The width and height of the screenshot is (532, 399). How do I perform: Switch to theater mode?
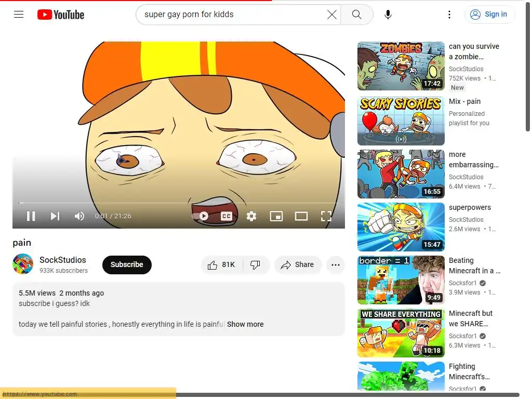click(x=301, y=216)
